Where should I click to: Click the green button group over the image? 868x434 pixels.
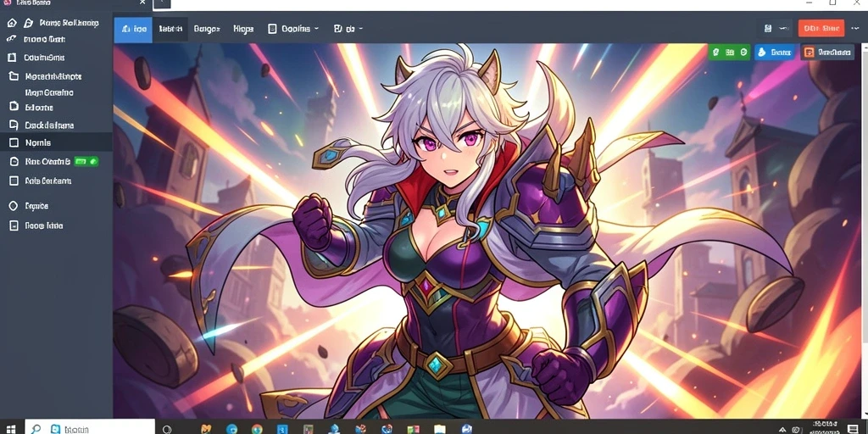pyautogui.click(x=730, y=52)
